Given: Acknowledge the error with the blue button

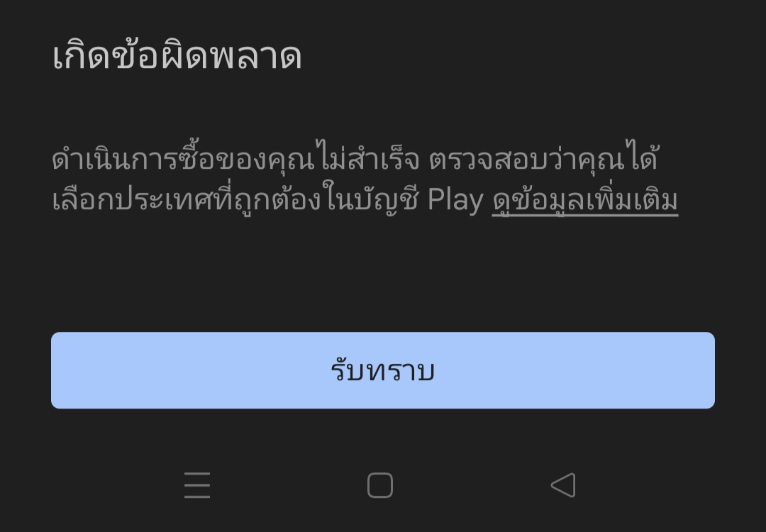Looking at the screenshot, I should [383, 370].
